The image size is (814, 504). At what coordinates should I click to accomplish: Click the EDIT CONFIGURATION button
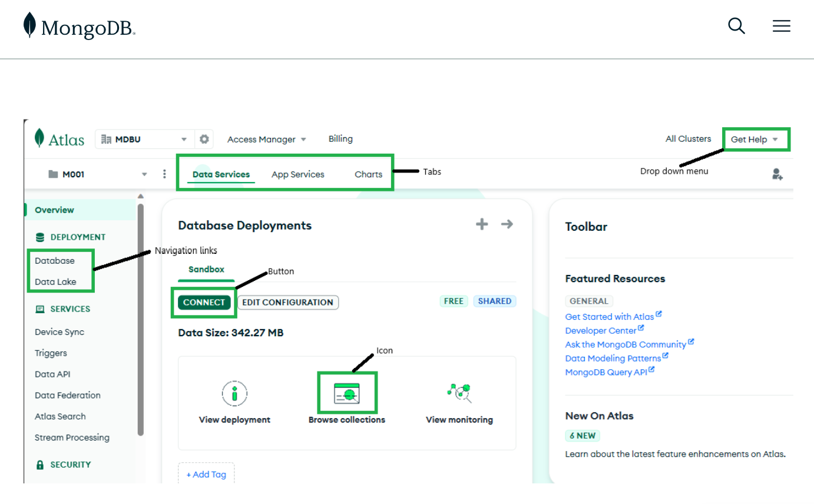(288, 302)
